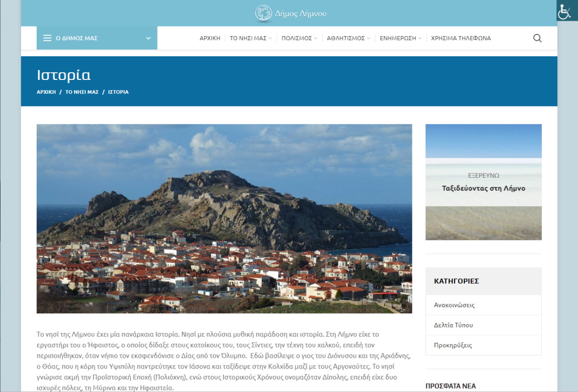The image size is (578, 392).
Task: Expand the Ο ΔΗΜΟΣ ΜΑΣ dropdown chevron
Action: click(148, 38)
